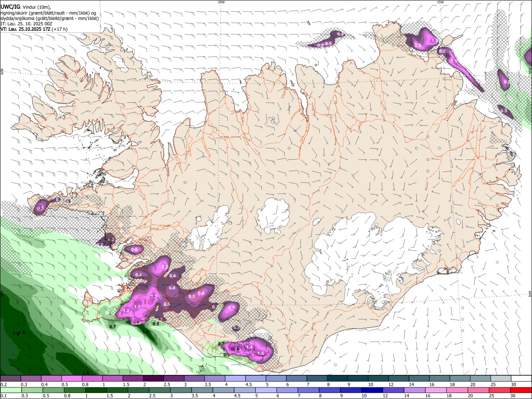Viewport: 532px width, 399px height.
Task: Click lower legend deep blue swatch 10–12
Action: pyautogui.click(x=371, y=390)
